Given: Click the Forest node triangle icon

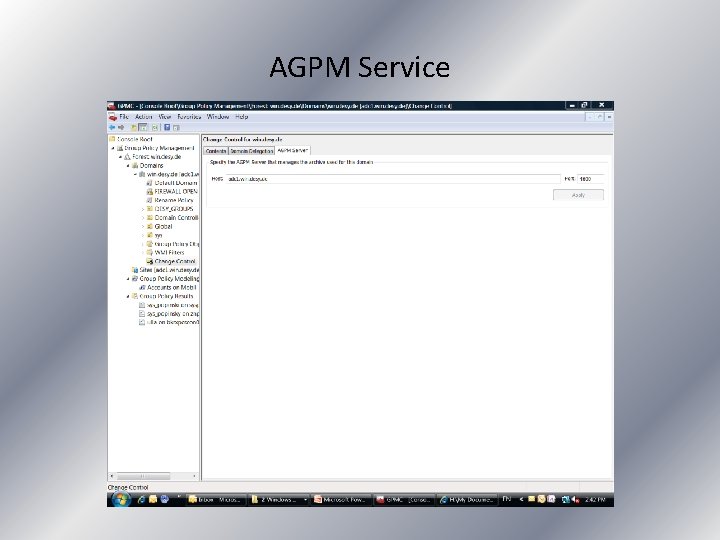Looking at the screenshot, I should pos(127,157).
